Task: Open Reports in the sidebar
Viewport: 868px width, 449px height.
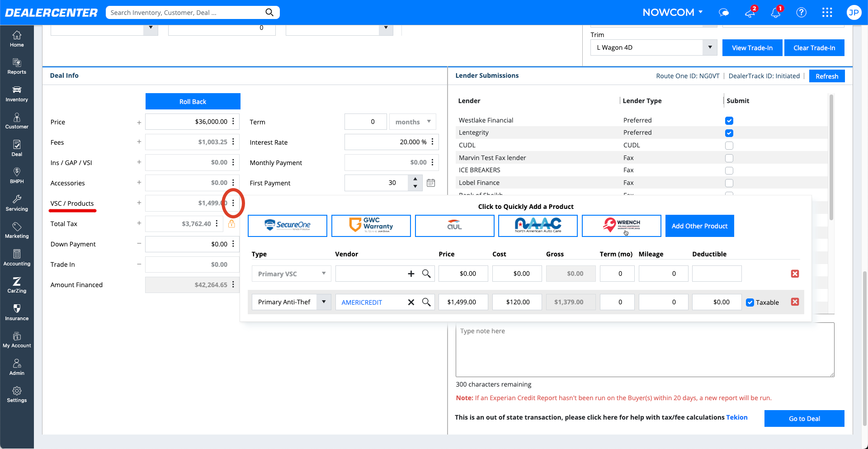Action: pyautogui.click(x=17, y=66)
